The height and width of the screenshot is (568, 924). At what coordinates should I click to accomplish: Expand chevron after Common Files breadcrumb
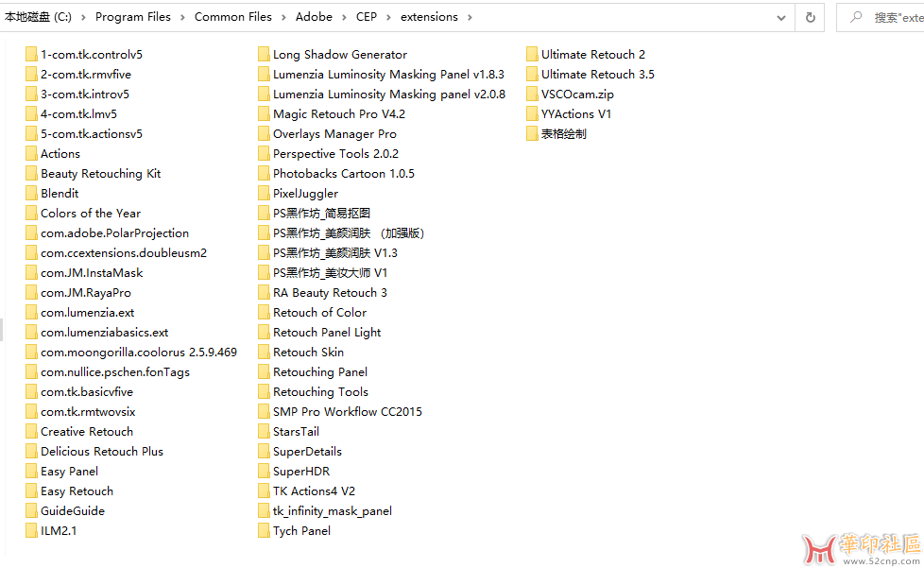[x=283, y=18]
